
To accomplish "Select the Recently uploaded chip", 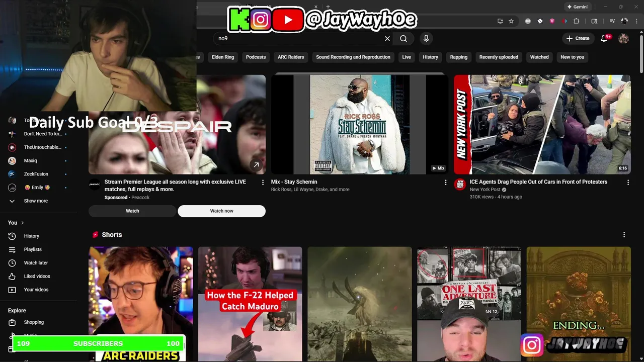I will [499, 57].
